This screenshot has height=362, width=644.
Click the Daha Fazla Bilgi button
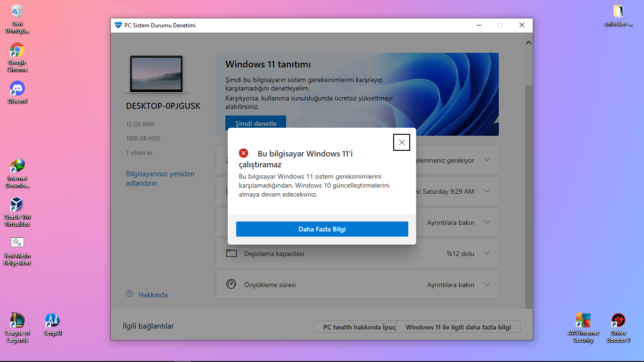point(322,229)
